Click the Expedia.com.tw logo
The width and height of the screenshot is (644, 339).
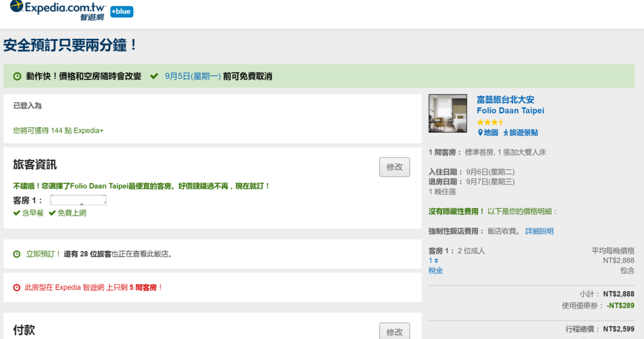(58, 10)
